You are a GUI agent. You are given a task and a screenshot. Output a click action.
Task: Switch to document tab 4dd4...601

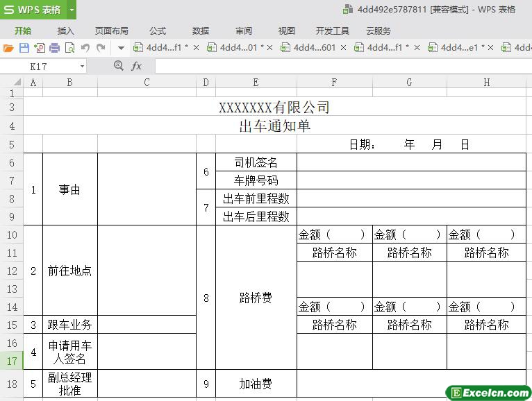tap(308, 48)
